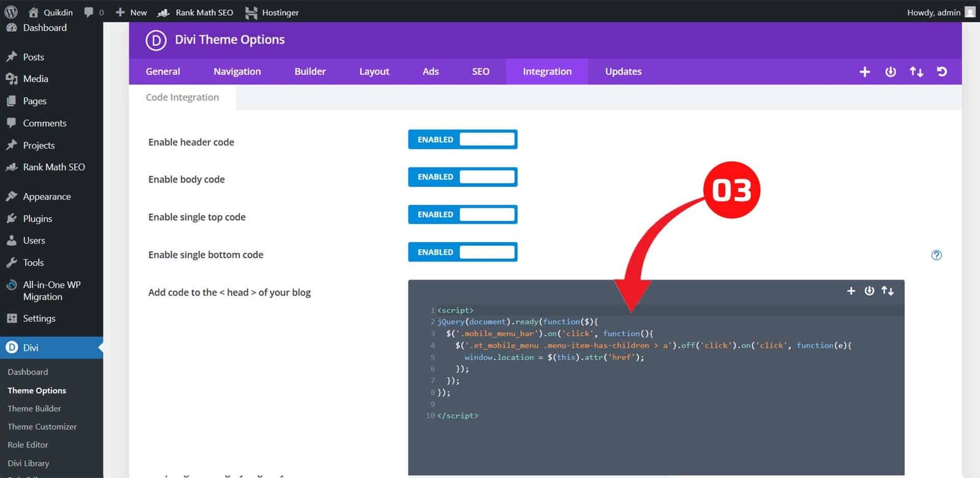Select the Code Integration sub-tab
The height and width of the screenshot is (478, 980).
click(183, 97)
